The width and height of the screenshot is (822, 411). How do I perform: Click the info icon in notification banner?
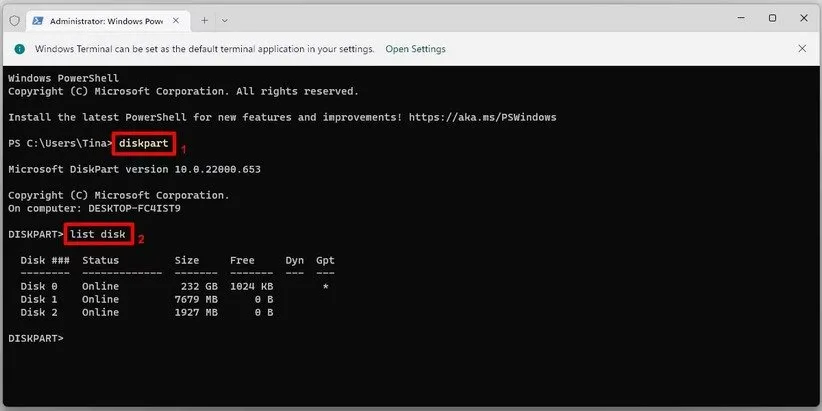tap(19, 49)
